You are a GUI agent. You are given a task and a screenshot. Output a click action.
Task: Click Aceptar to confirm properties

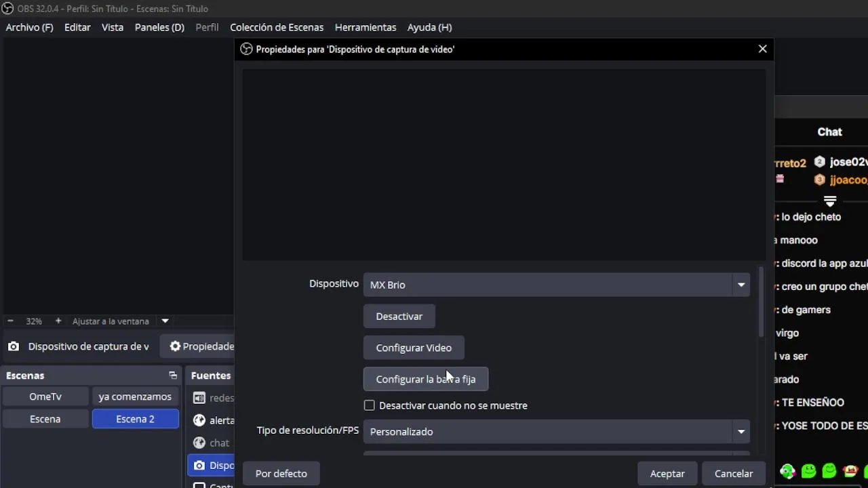tap(667, 474)
